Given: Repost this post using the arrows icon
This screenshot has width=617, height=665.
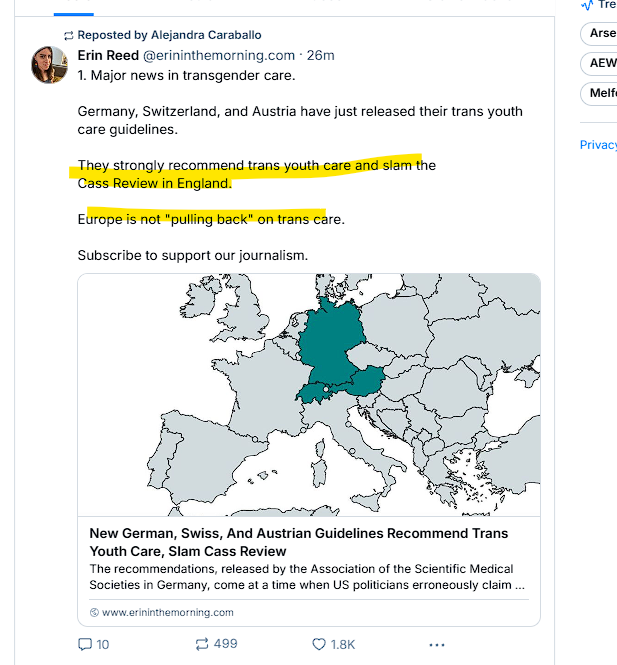Looking at the screenshot, I should click(200, 644).
